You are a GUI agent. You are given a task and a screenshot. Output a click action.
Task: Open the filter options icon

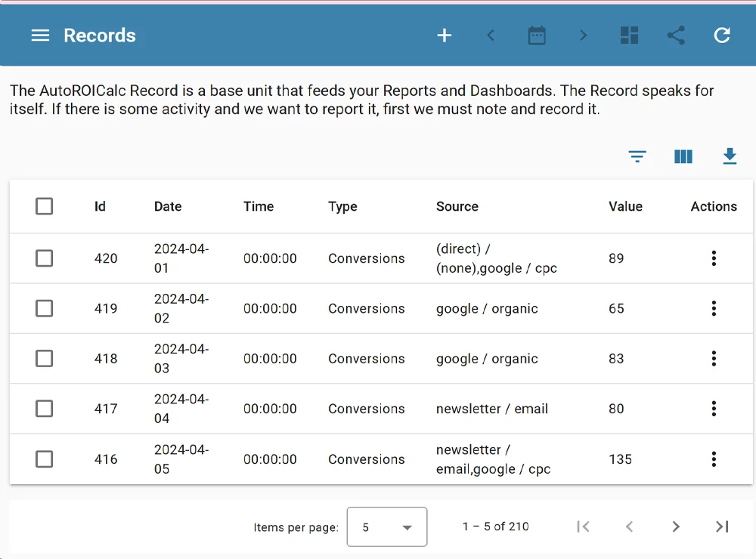coord(637,156)
